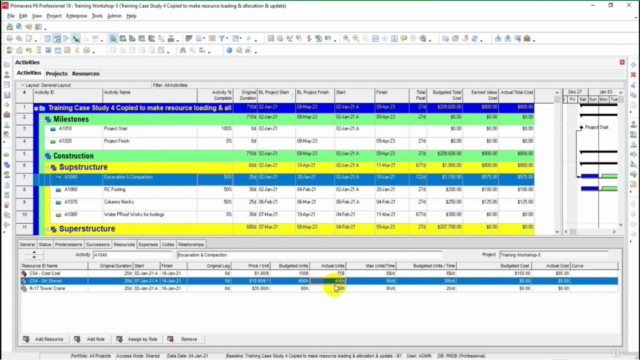
Task: Click the Project Start milestone on Gantt chart
Action: pyautogui.click(x=581, y=128)
